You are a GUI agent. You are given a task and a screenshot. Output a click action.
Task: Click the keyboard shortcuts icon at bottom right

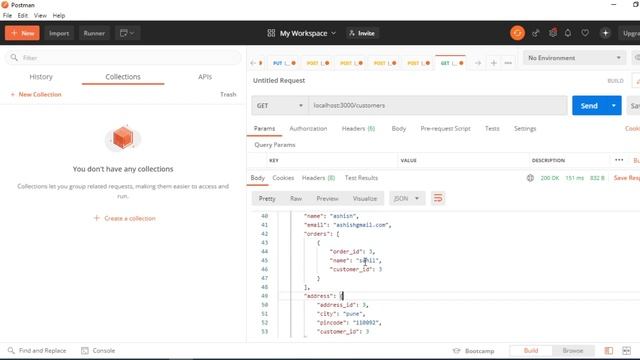coord(626,351)
